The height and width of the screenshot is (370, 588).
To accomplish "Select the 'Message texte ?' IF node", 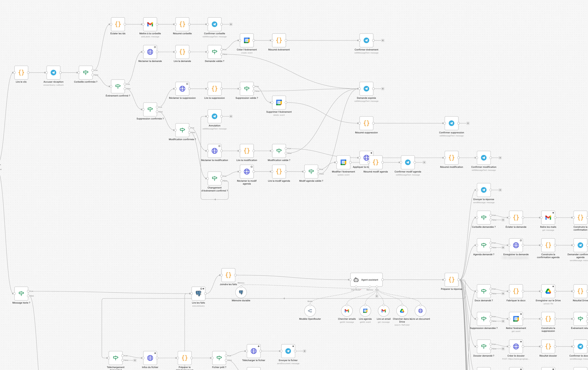I will [21, 294].
